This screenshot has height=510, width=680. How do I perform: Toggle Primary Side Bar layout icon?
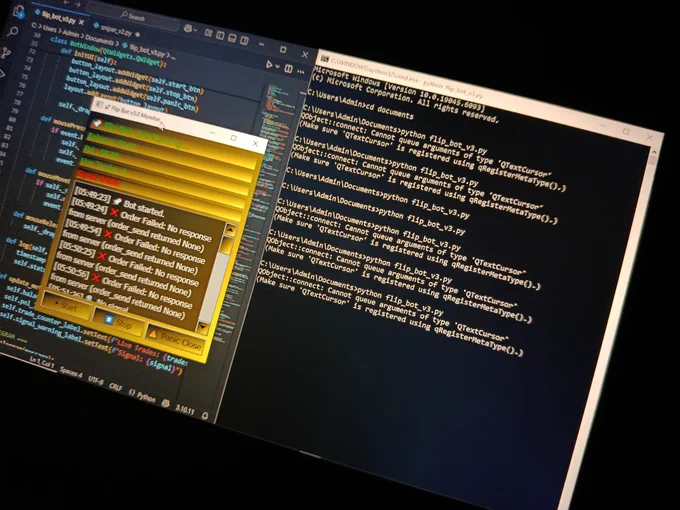(x=220, y=36)
